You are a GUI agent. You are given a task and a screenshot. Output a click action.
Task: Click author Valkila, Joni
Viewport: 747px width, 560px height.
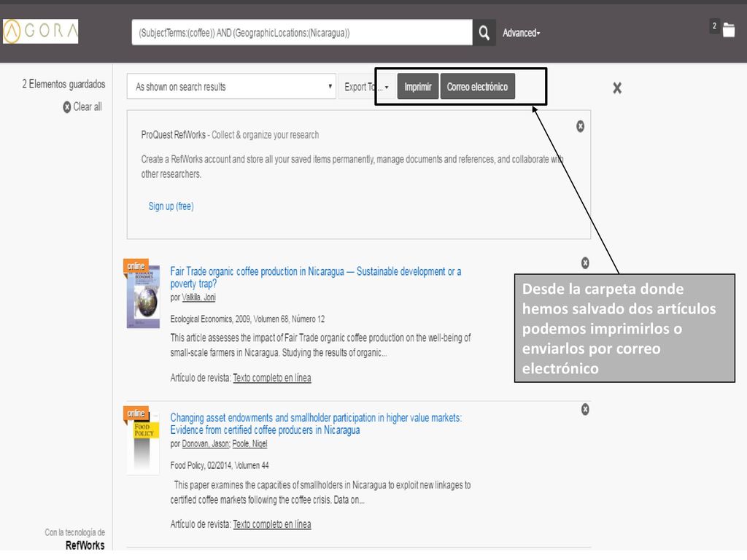198,297
